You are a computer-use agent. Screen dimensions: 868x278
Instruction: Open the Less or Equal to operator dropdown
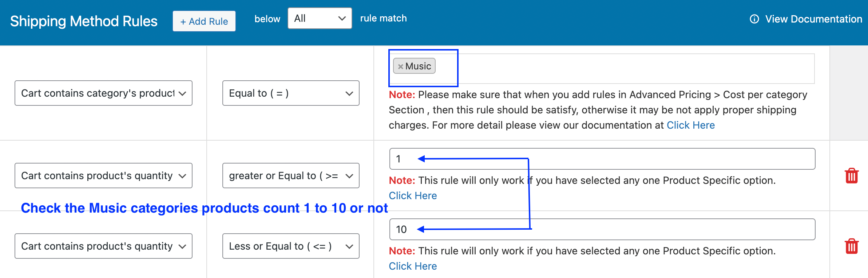pyautogui.click(x=290, y=246)
